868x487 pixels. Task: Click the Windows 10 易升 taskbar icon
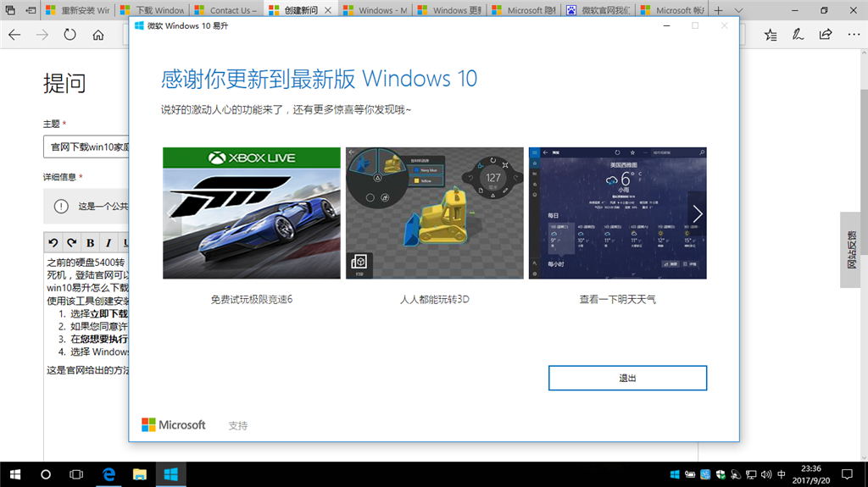(170, 474)
